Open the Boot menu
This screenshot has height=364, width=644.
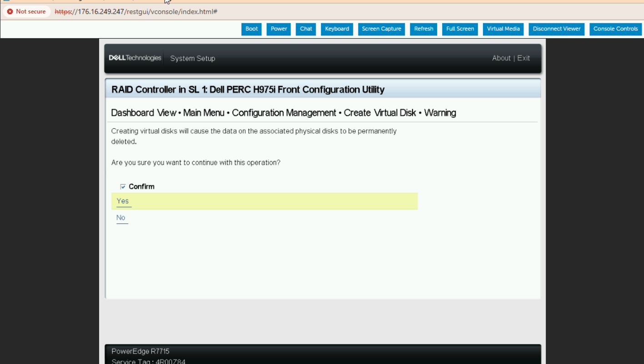click(x=252, y=29)
